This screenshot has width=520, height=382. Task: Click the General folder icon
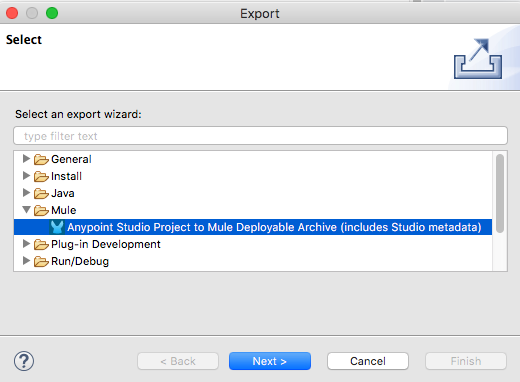41,159
